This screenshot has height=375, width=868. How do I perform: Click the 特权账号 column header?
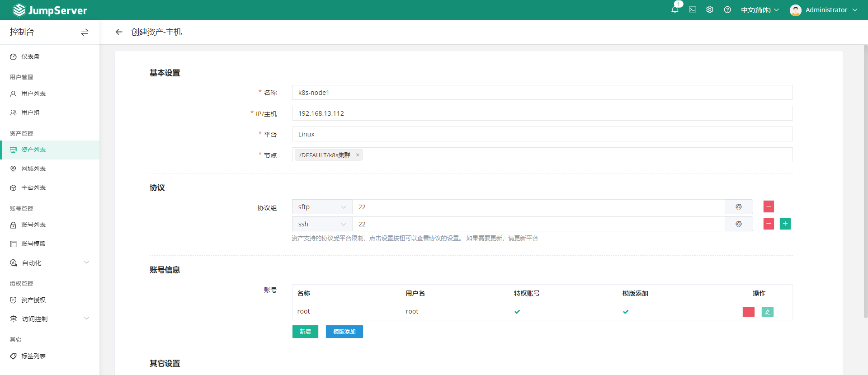(x=527, y=293)
